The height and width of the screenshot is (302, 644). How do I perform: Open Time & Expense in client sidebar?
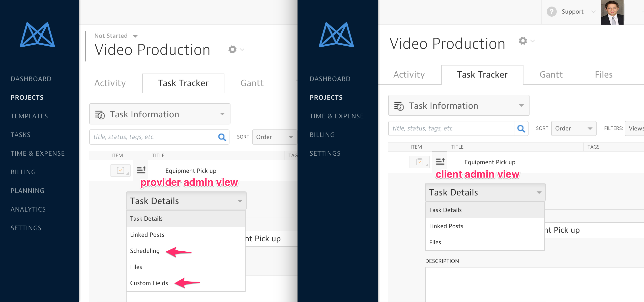(x=336, y=116)
